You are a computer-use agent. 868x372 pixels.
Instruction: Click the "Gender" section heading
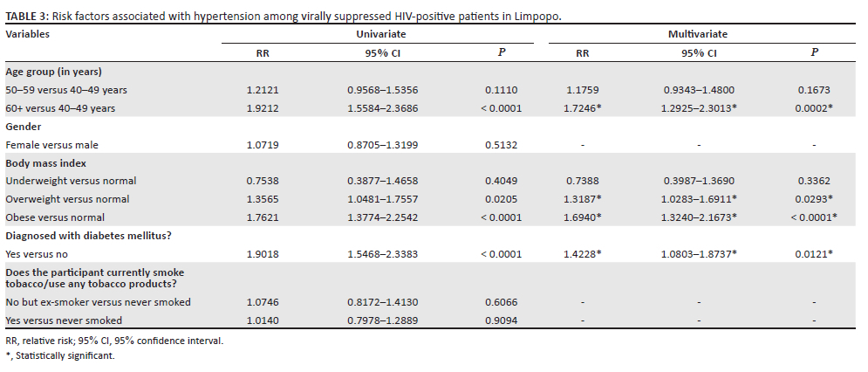[23, 127]
